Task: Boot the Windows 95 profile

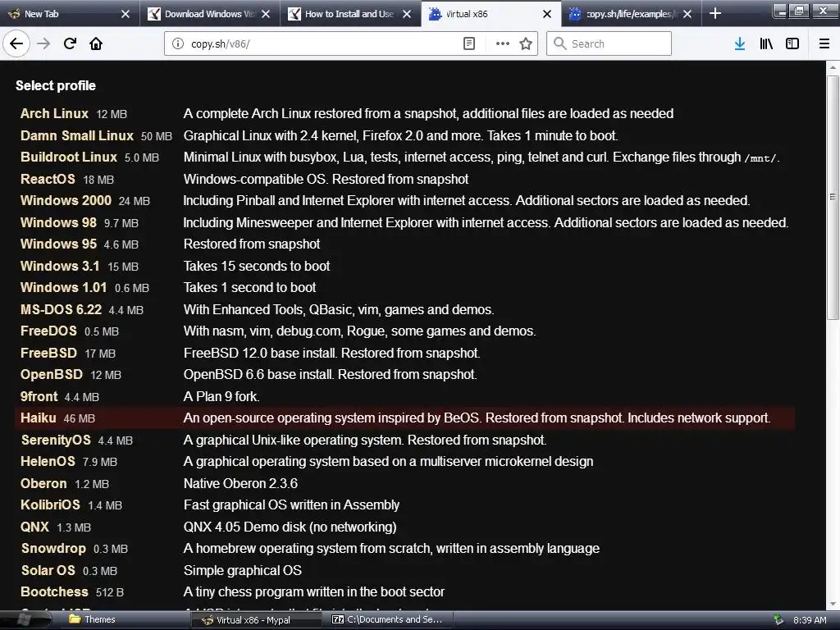Action: [x=58, y=244]
